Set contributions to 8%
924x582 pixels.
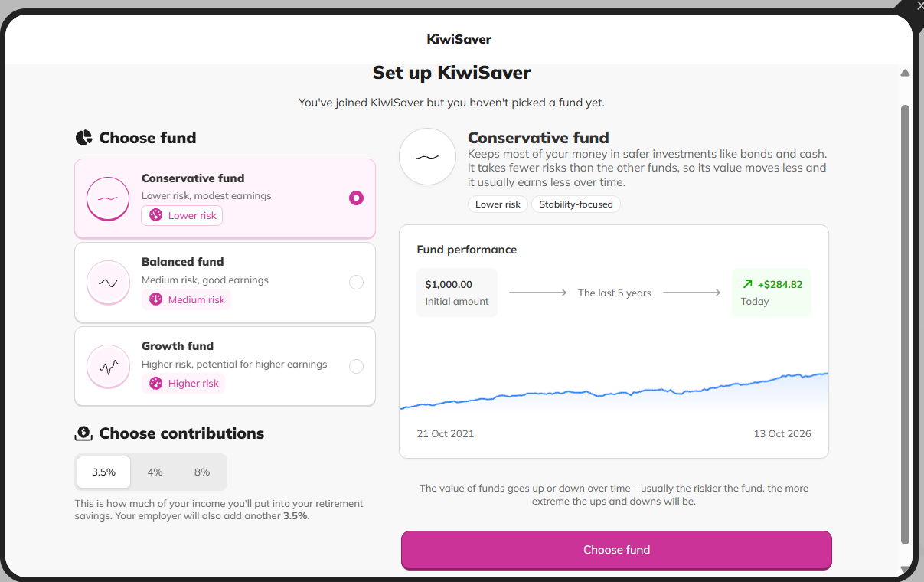(202, 472)
